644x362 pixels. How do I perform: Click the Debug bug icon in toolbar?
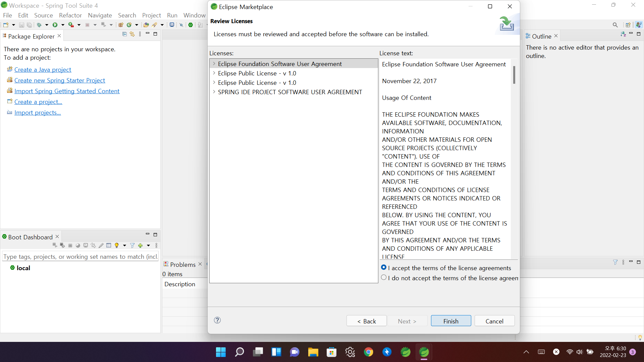coord(39,25)
